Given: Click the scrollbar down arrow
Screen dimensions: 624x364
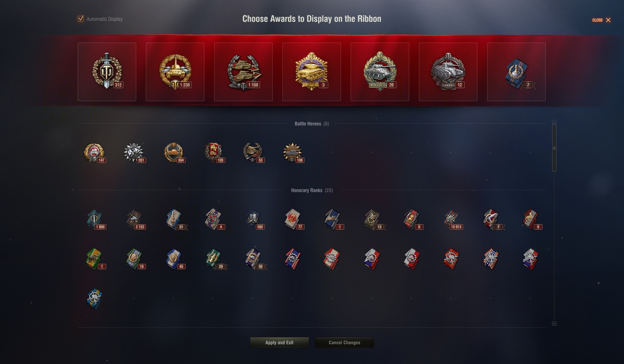Looking at the screenshot, I should [554, 324].
